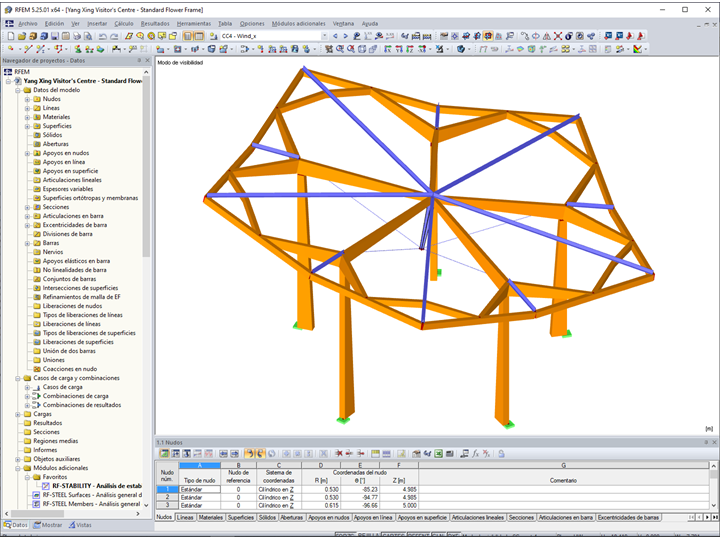Viewport: 720px width, 540px height.
Task: Click the zoom window magnifier icon
Action: point(340,49)
